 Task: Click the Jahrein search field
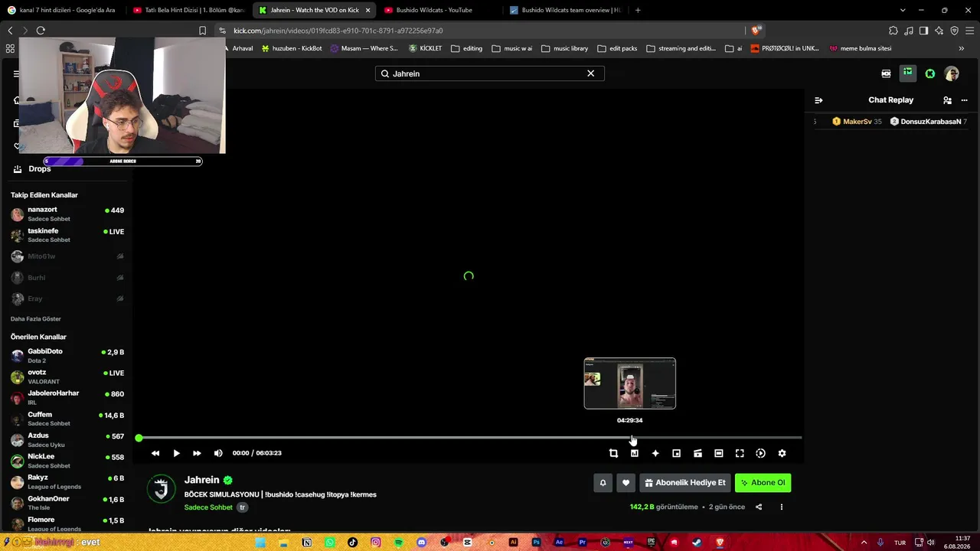pyautogui.click(x=490, y=73)
